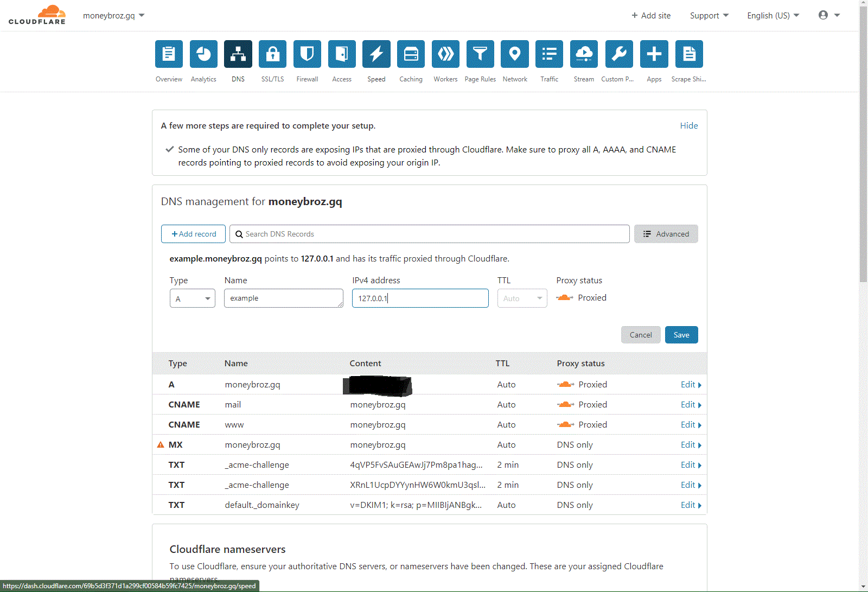Toggle proxy cloud for A moneybroz.gq record

click(x=565, y=384)
